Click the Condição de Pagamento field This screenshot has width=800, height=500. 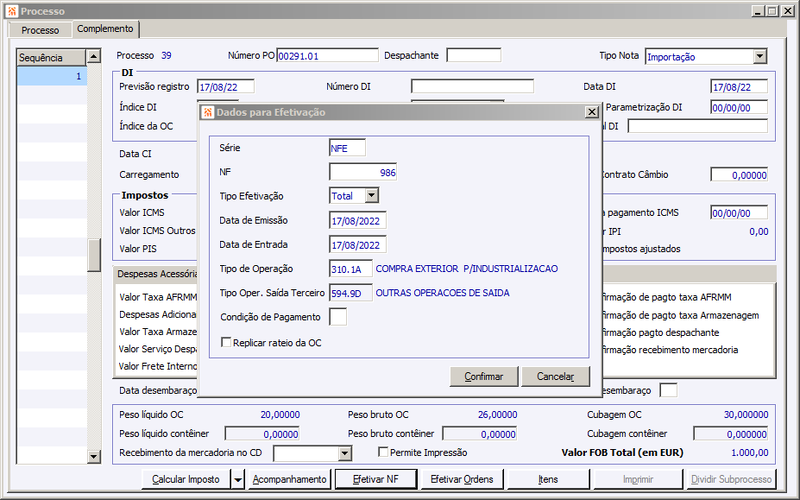tap(338, 317)
